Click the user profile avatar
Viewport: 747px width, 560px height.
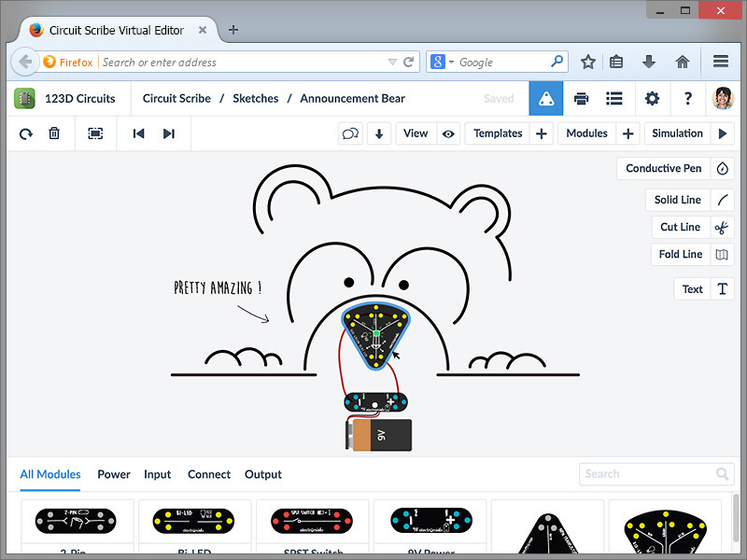pos(723,99)
